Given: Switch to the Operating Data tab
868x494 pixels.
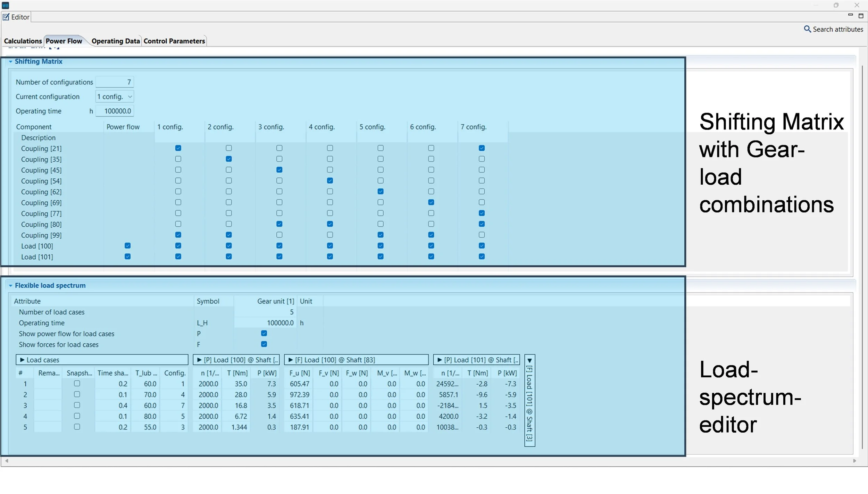Looking at the screenshot, I should coord(115,41).
